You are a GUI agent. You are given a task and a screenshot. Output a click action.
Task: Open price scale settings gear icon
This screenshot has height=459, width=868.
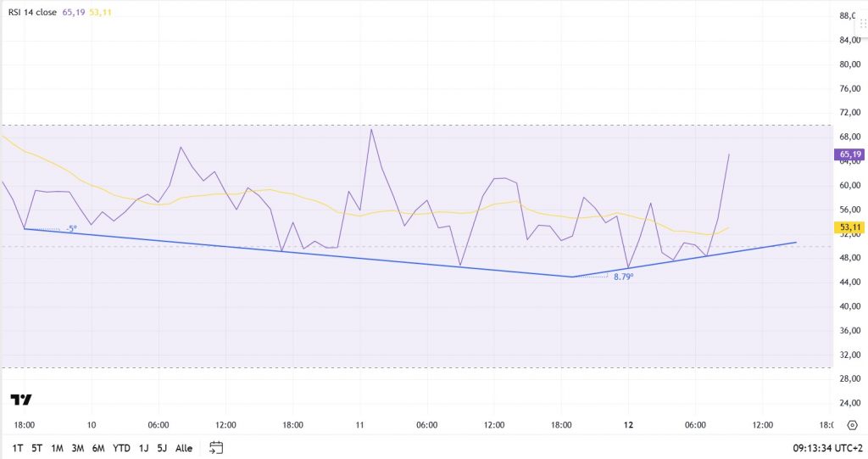tap(852, 425)
